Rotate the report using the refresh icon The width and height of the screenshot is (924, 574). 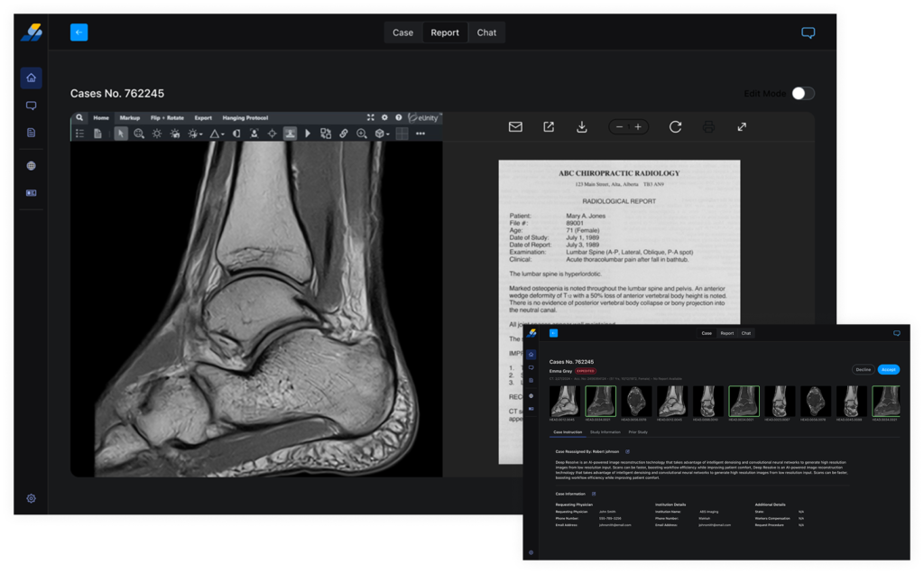click(x=675, y=127)
